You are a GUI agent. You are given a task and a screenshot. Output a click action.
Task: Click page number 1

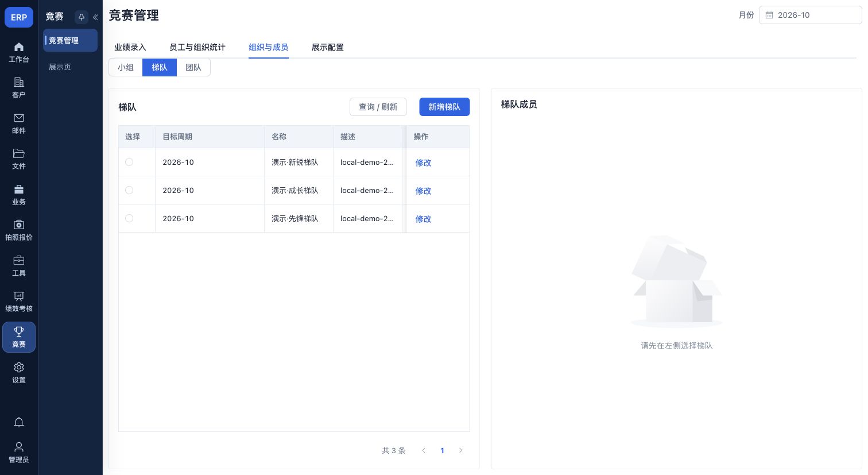coord(442,450)
